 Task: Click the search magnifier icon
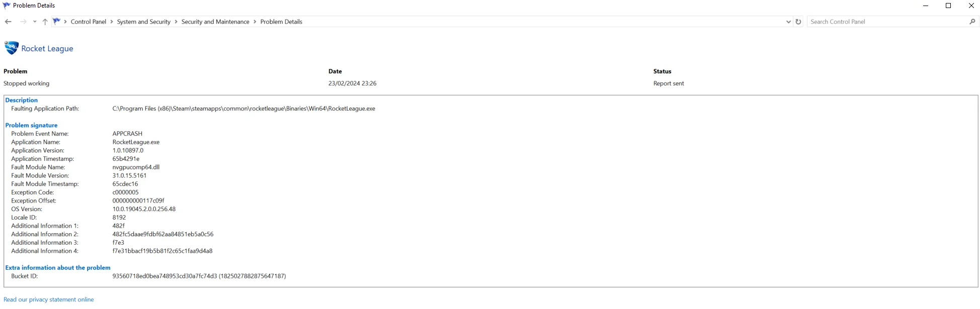point(972,22)
